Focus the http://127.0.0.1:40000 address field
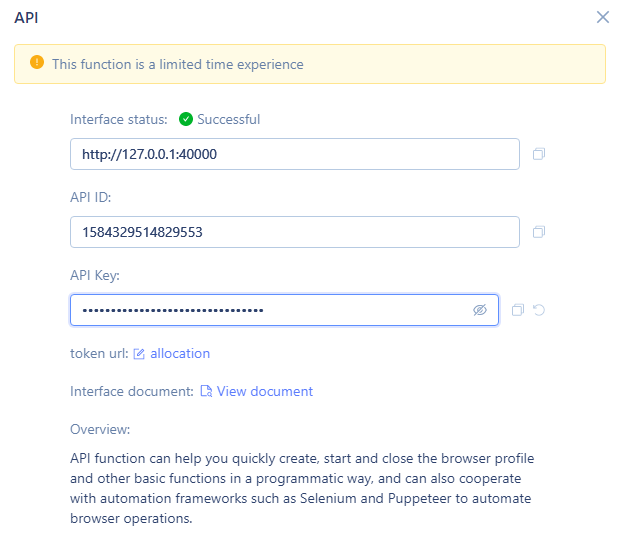This screenshot has height=543, width=623. (x=295, y=154)
